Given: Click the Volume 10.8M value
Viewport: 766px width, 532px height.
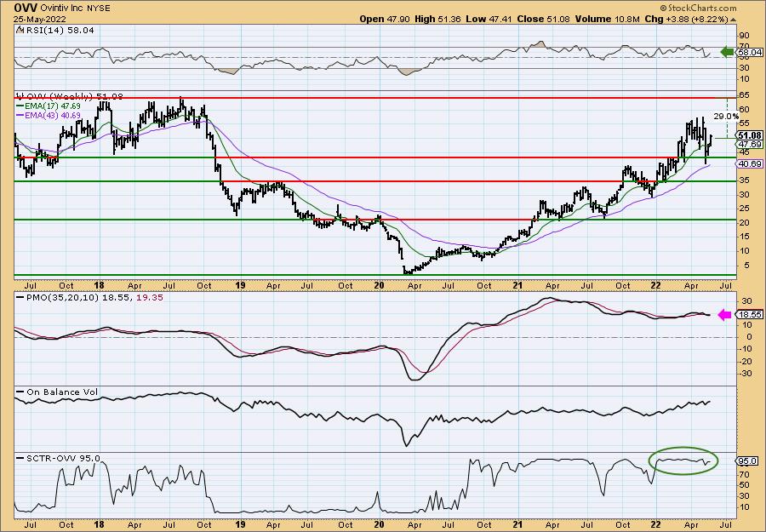Looking at the screenshot, I should click(608, 19).
